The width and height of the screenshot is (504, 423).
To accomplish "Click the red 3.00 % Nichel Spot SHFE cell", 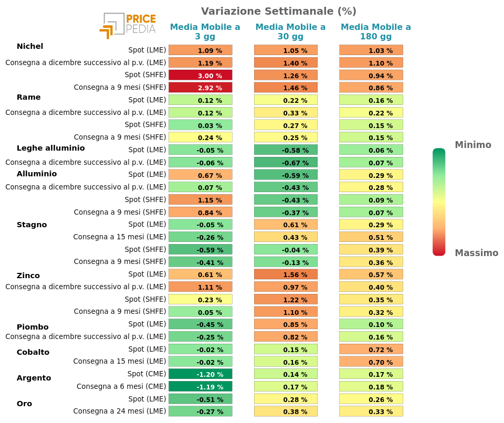I will (200, 75).
